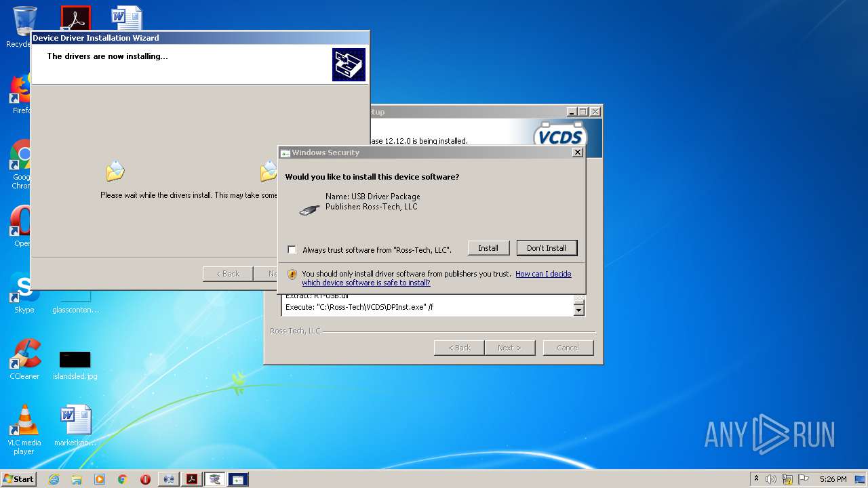Show hidden tray icons
The width and height of the screenshot is (868, 488).
coord(756,479)
